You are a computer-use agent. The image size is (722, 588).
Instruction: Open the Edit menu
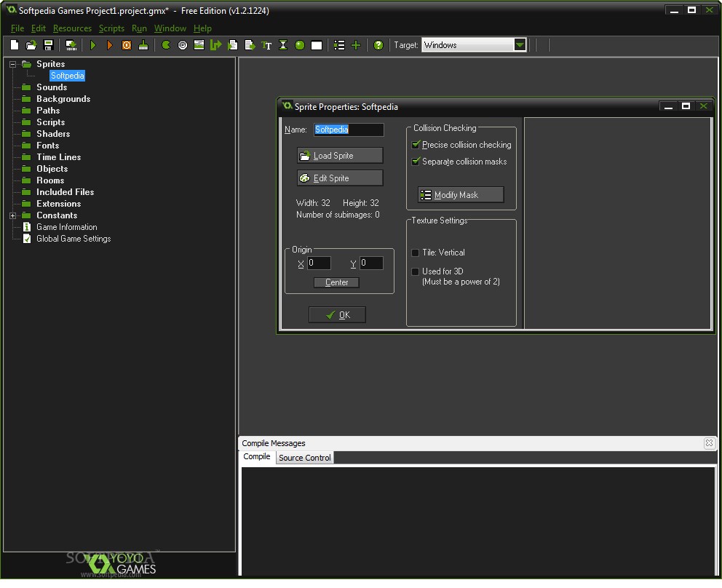tap(39, 28)
